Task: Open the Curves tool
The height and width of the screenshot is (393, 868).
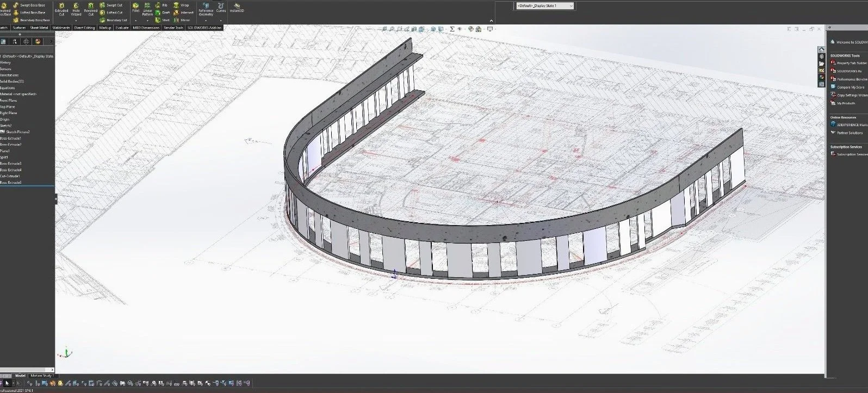Action: [x=221, y=8]
